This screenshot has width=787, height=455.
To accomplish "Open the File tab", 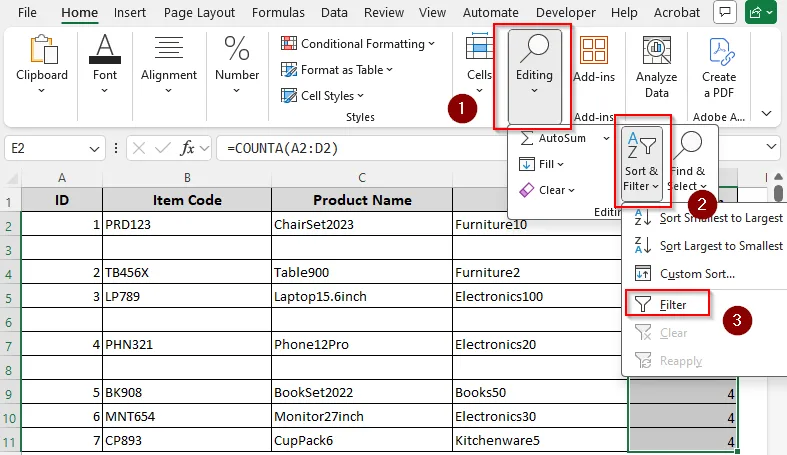I will [x=27, y=13].
